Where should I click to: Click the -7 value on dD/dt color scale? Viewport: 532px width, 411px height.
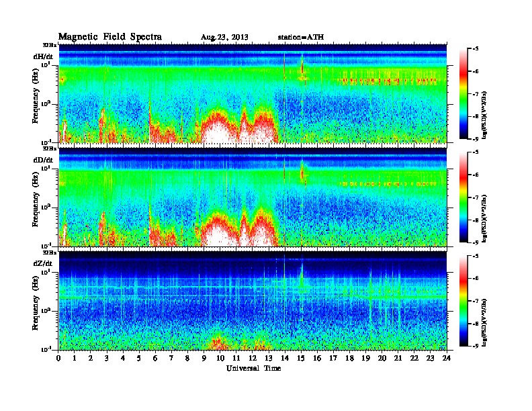pyautogui.click(x=476, y=197)
